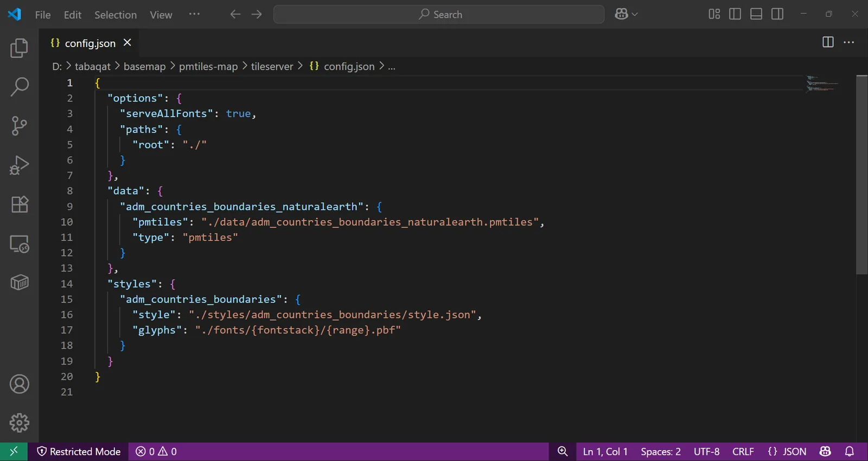Open editor More Actions menu

point(849,42)
